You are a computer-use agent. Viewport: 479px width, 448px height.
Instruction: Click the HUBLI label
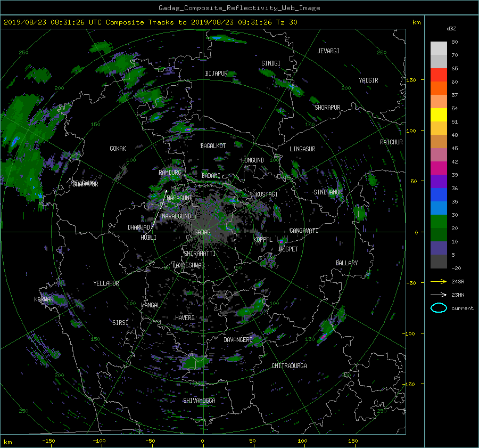pos(148,237)
